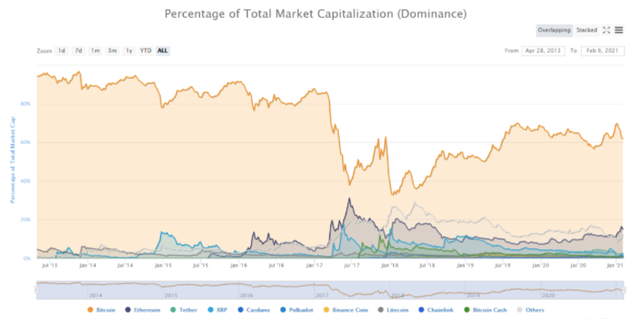The width and height of the screenshot is (644, 319).
Task: Switch chart to Stacked view
Action: pyautogui.click(x=587, y=30)
